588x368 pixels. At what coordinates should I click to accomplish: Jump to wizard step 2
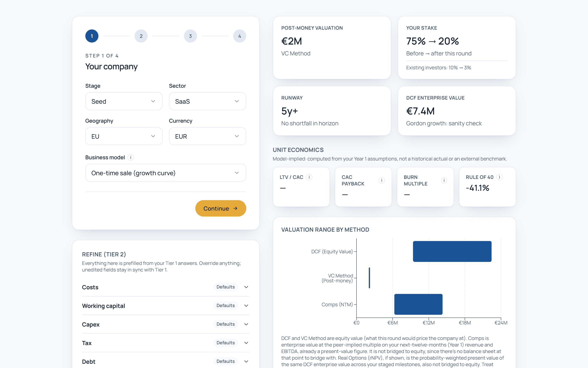141,36
